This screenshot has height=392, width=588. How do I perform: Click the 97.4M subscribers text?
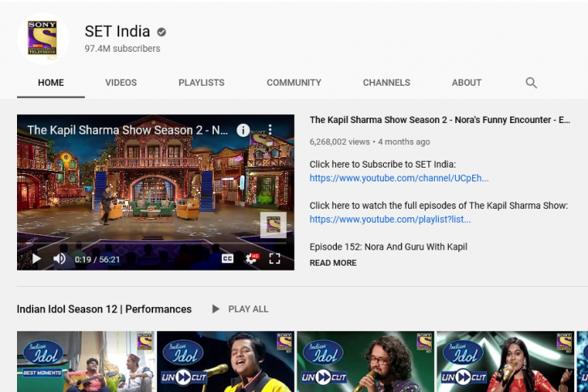[122, 49]
